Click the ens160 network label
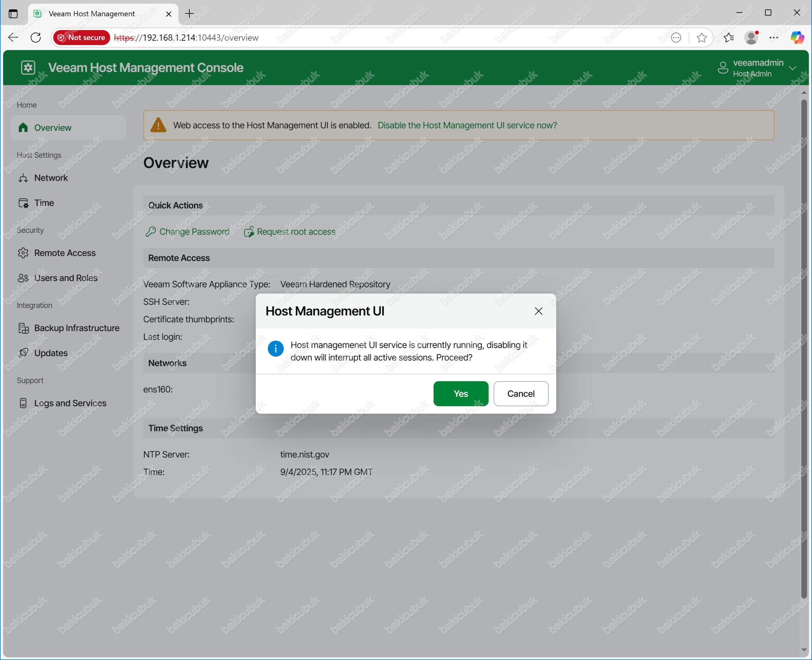 click(x=158, y=389)
